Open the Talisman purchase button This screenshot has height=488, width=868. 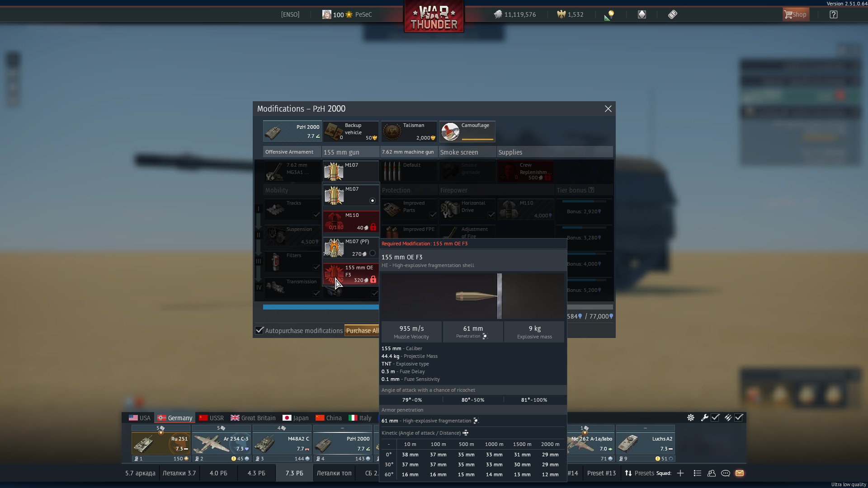[409, 131]
